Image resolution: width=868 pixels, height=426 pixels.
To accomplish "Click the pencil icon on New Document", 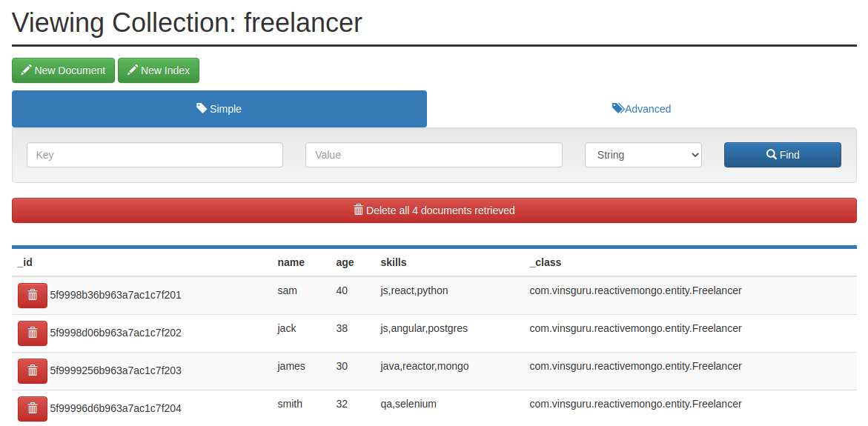I will pos(27,70).
